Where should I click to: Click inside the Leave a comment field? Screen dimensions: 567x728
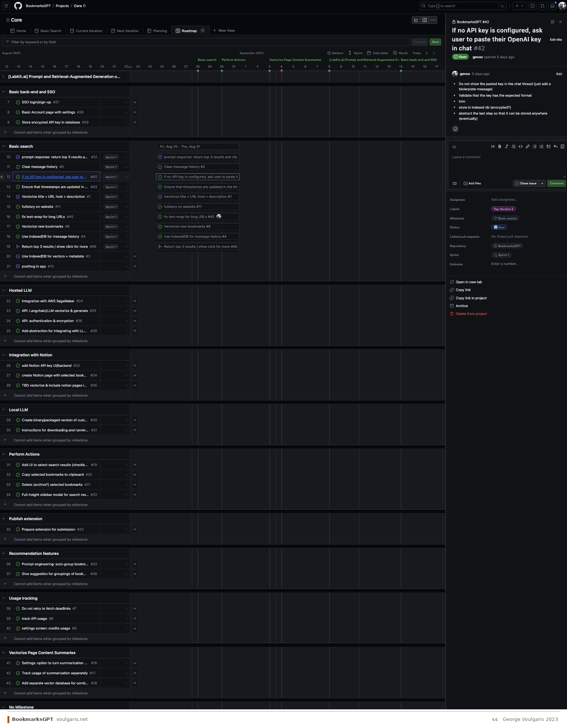(x=506, y=164)
